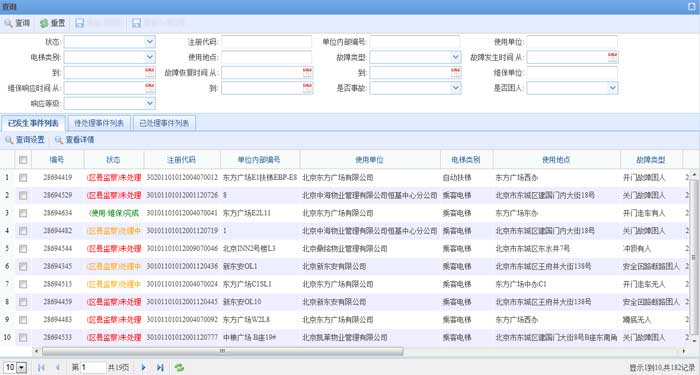Focus the 单位内部编号 input field
Image resolution: width=700 pixels, height=375 pixels.
[x=415, y=42]
